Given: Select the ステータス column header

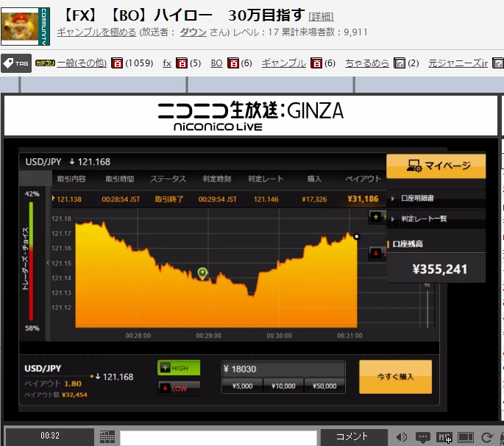Looking at the screenshot, I should click(x=168, y=179).
